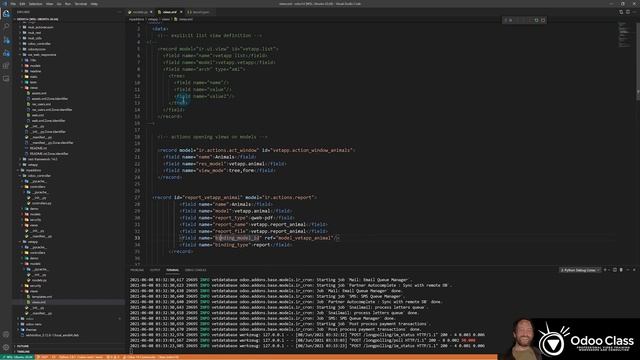Open assets.xml in the explorer
Viewport: 640px width, 360px height.
click(x=39, y=93)
